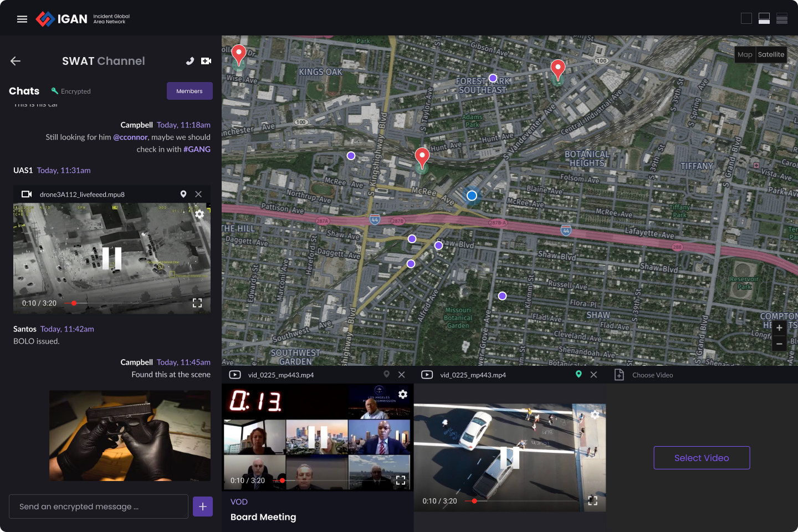
Task: Toggle location pin on drone livefeed
Action: (183, 194)
